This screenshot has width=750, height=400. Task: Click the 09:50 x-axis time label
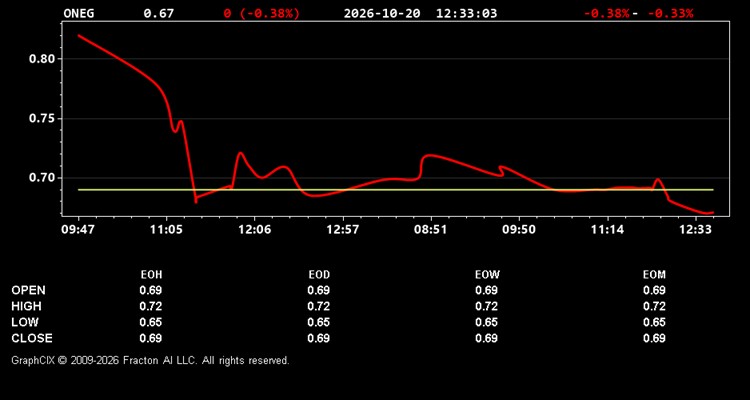[519, 229]
